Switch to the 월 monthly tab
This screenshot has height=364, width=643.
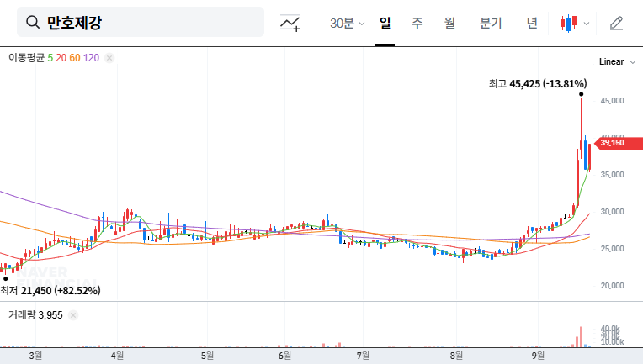450,23
